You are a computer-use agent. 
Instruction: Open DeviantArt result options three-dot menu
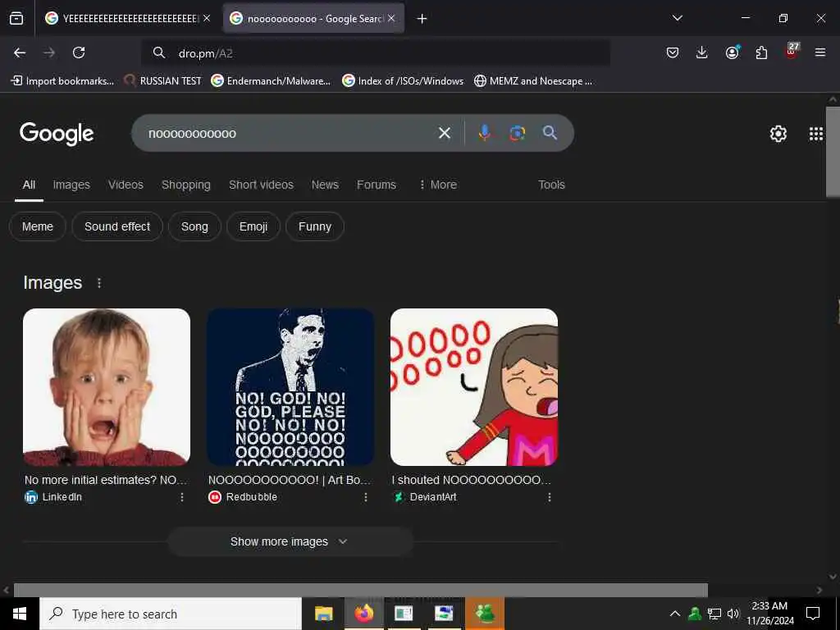coord(550,497)
